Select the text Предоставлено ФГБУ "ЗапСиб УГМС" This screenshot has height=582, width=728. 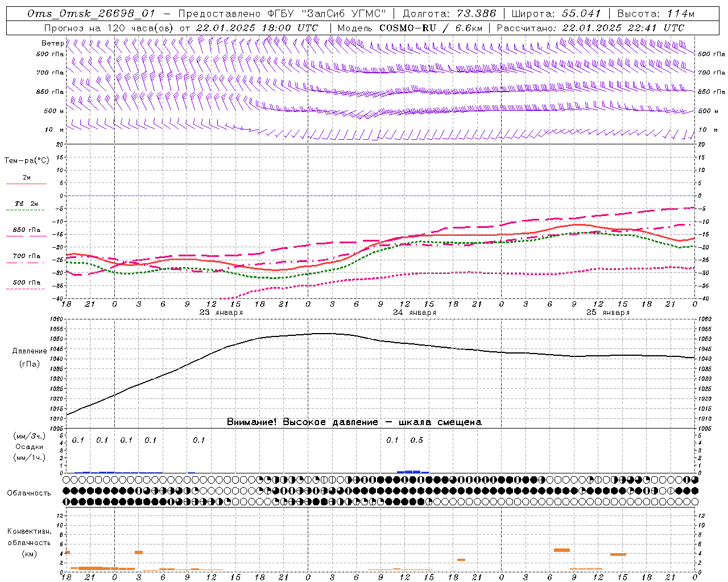click(282, 14)
